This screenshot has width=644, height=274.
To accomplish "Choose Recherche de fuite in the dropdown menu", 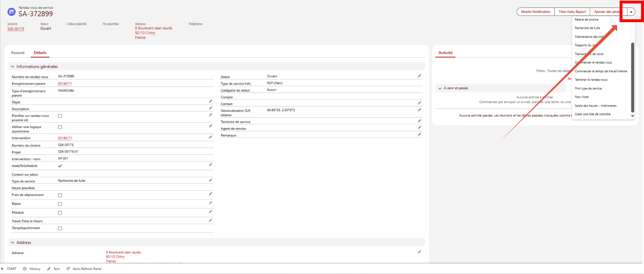I will click(x=587, y=28).
